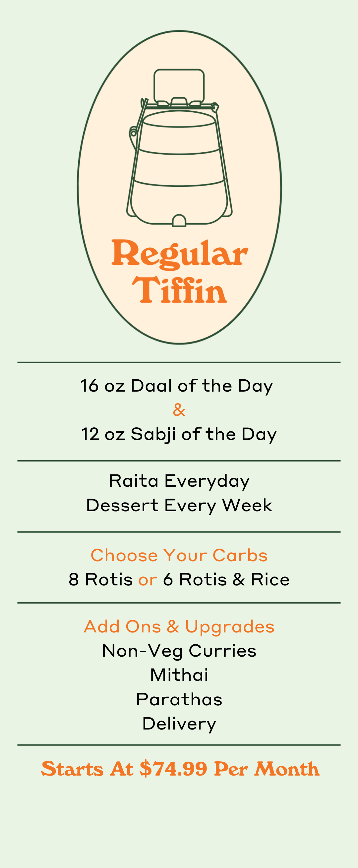
Task: Click the latch at the tiffin's bottom
Action: pos(179,220)
